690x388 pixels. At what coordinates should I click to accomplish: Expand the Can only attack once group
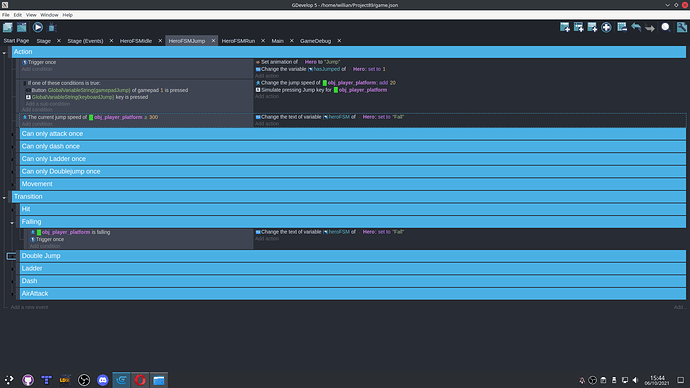point(12,134)
